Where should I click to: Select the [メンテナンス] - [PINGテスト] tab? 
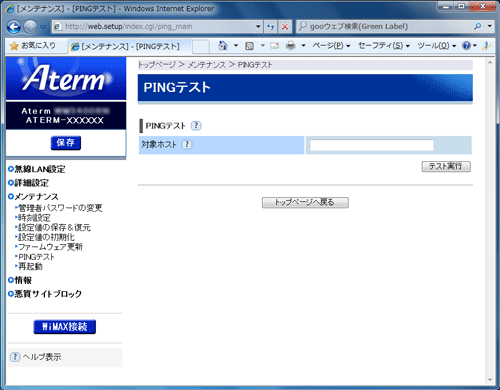pyautogui.click(x=130, y=46)
